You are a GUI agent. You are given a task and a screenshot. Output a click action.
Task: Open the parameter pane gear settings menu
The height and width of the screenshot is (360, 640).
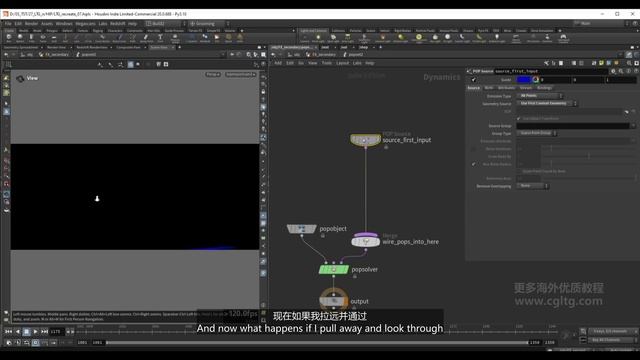tap(613, 71)
